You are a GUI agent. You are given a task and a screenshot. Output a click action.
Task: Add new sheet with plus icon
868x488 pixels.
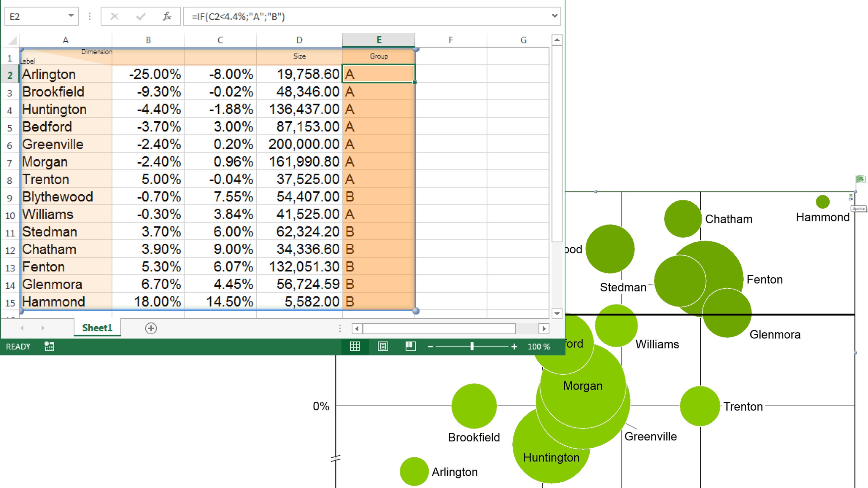click(x=151, y=328)
